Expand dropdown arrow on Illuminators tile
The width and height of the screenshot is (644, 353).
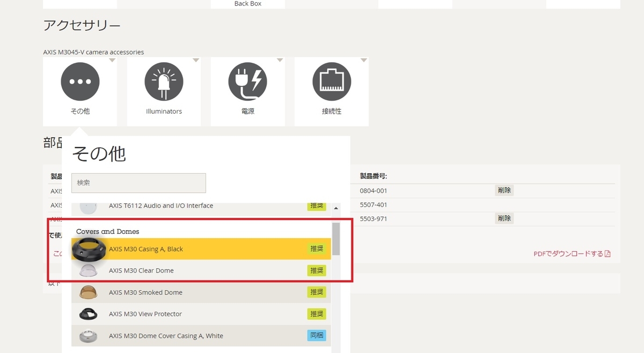click(x=195, y=61)
